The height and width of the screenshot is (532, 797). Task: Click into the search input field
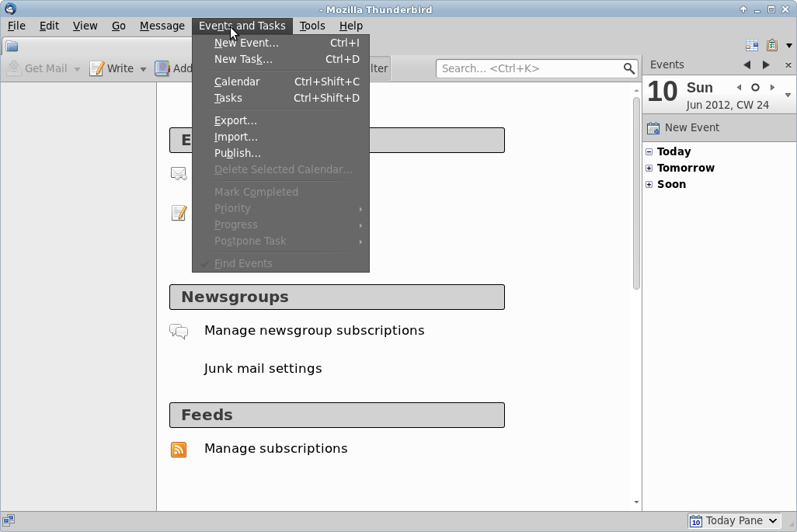click(530, 68)
